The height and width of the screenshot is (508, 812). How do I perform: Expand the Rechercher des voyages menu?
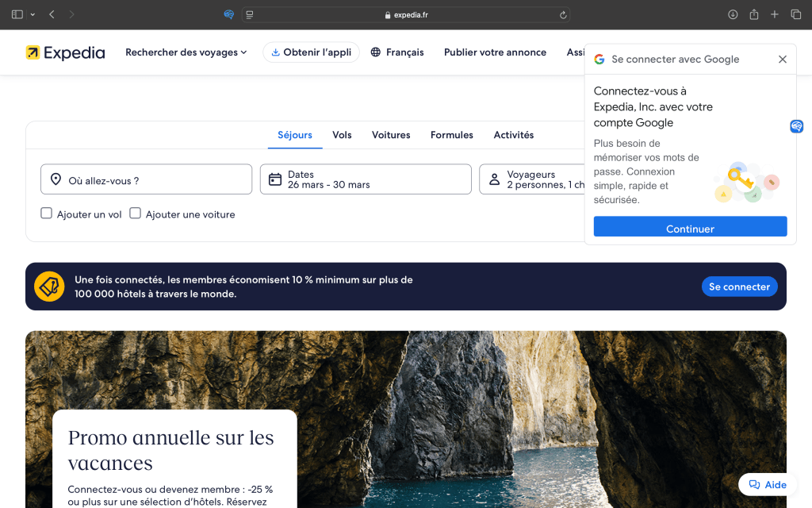click(186, 52)
